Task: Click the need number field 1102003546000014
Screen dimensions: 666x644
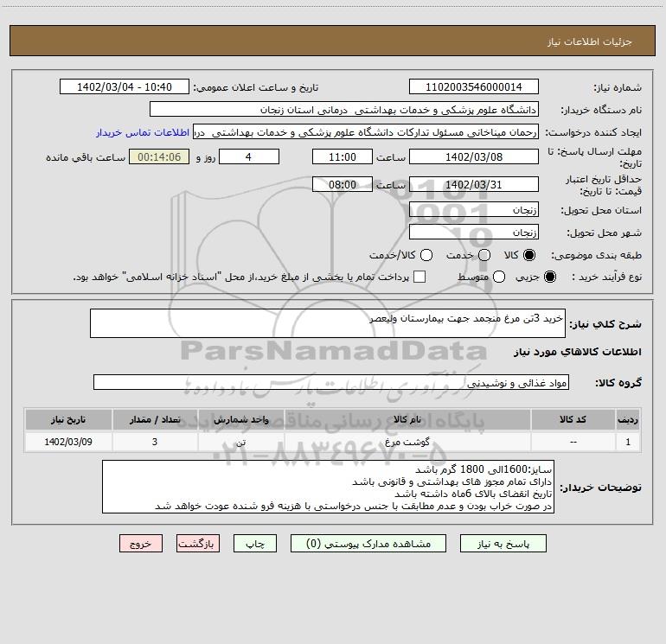Action: point(474,86)
